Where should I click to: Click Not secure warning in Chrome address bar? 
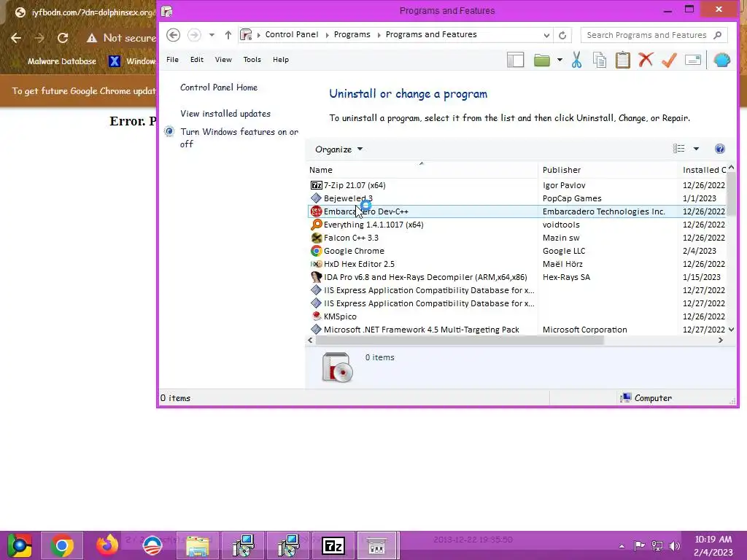point(121,38)
